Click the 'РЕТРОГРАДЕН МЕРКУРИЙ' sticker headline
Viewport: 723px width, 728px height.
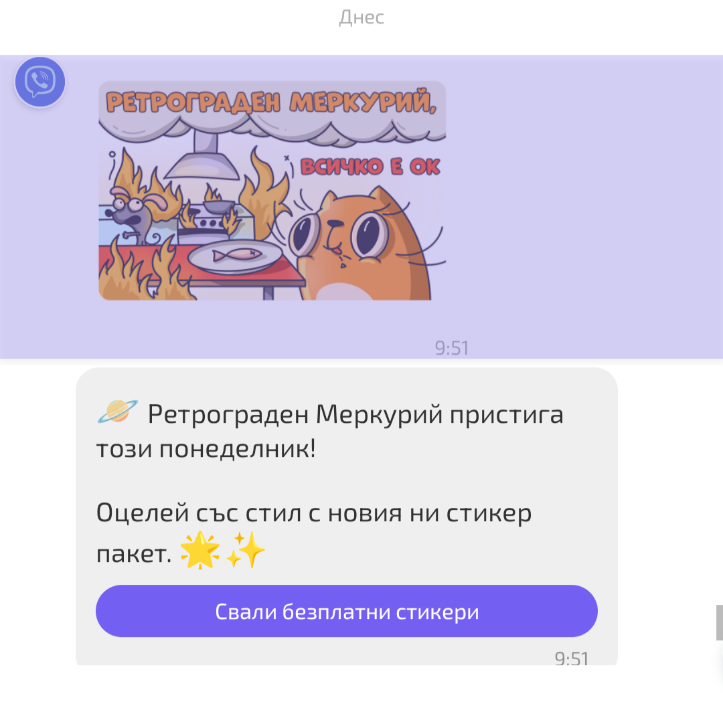pos(271,102)
